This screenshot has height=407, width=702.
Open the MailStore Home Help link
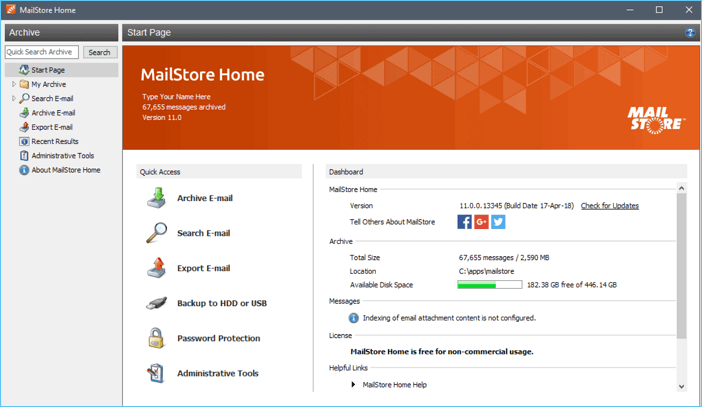tap(394, 385)
